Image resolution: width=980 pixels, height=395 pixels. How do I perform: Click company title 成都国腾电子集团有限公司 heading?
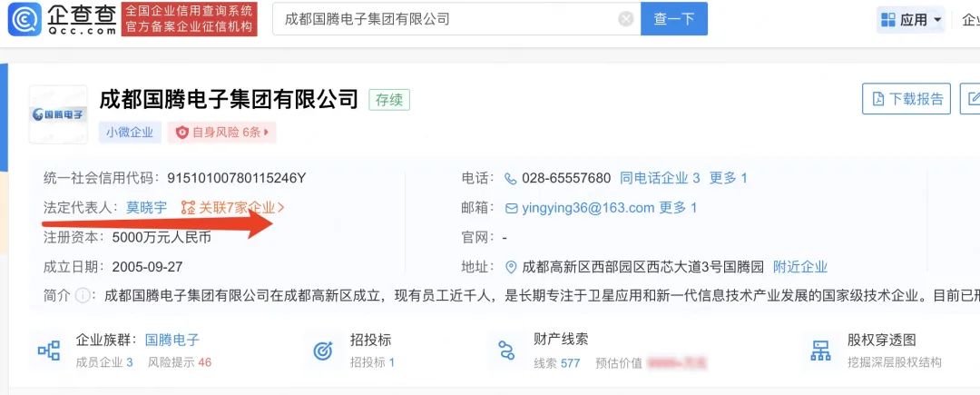(x=229, y=99)
